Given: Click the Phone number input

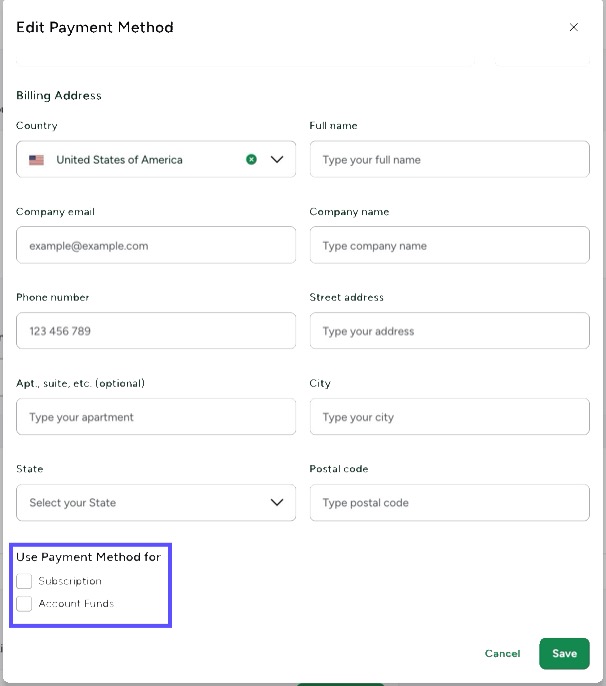Looking at the screenshot, I should (x=156, y=331).
